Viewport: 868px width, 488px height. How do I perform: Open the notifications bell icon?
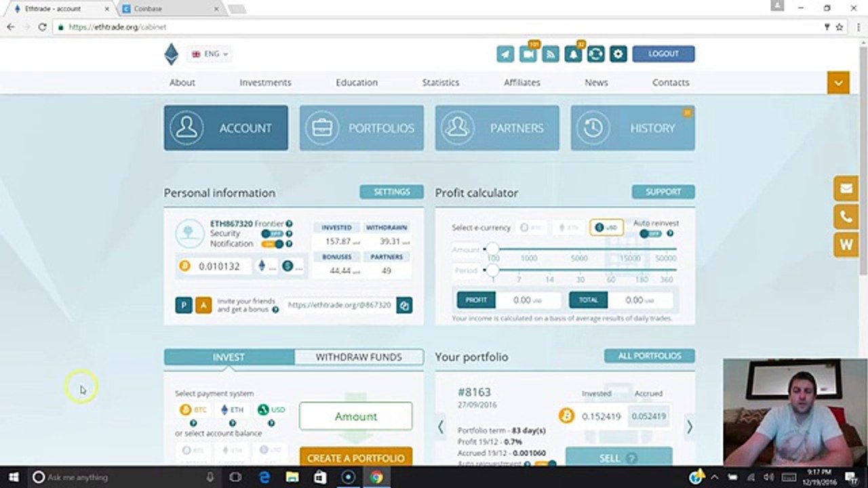[x=573, y=54]
